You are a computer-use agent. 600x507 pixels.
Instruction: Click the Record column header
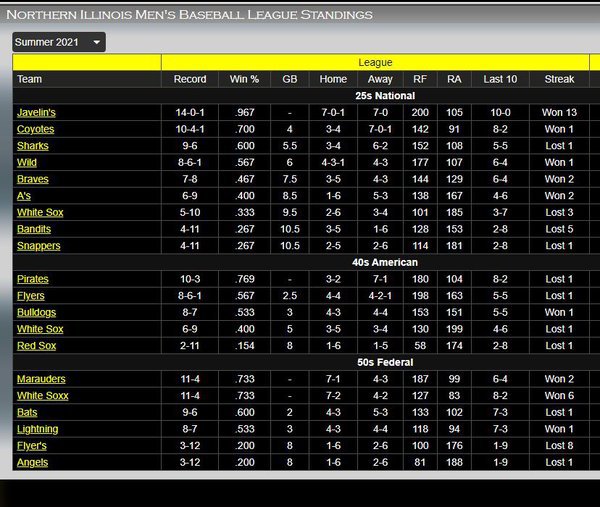click(190, 79)
